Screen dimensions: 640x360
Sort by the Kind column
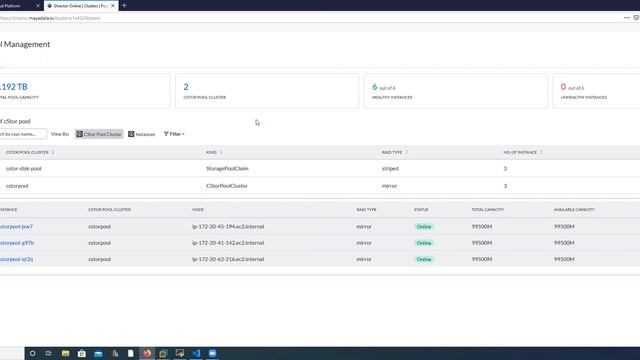coord(214,152)
